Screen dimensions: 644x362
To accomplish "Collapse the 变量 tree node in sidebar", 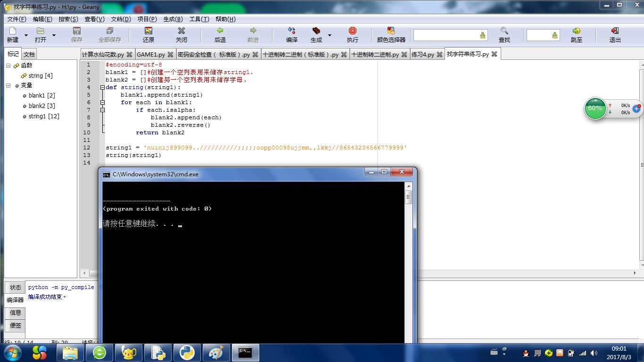I will pyautogui.click(x=8, y=85).
